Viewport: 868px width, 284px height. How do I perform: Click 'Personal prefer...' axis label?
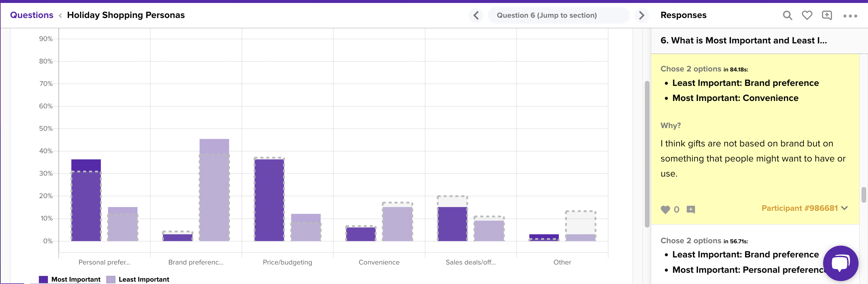coord(104,262)
